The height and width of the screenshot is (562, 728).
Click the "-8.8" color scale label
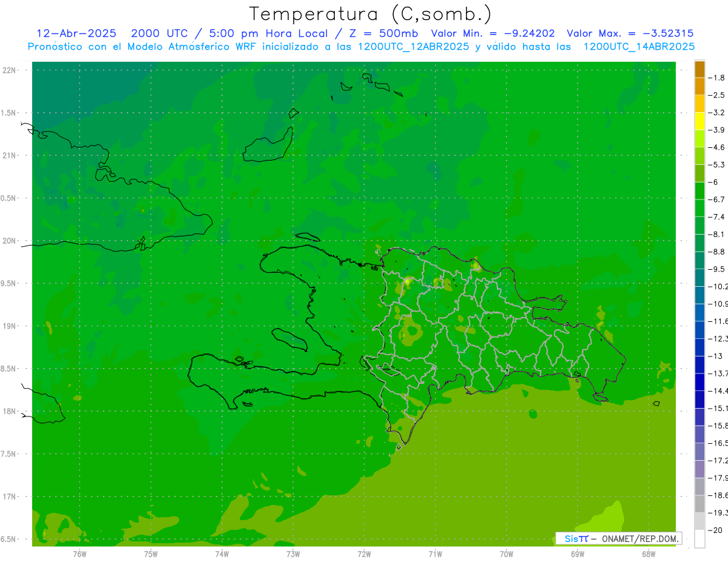click(716, 252)
